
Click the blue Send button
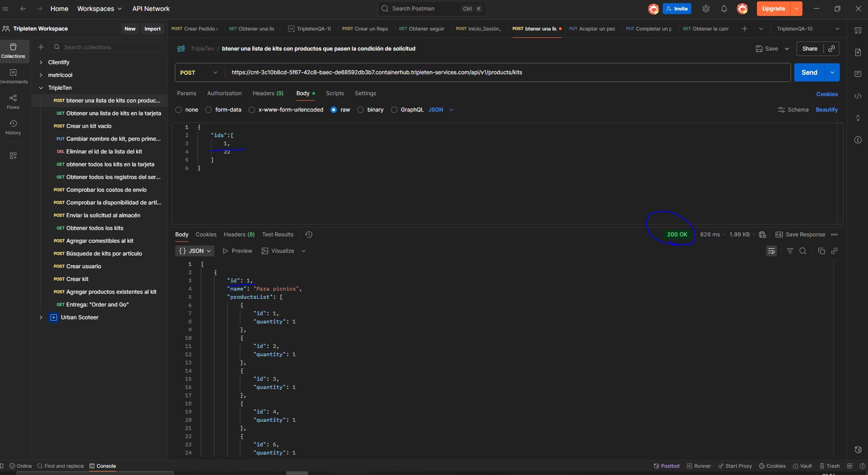(809, 72)
